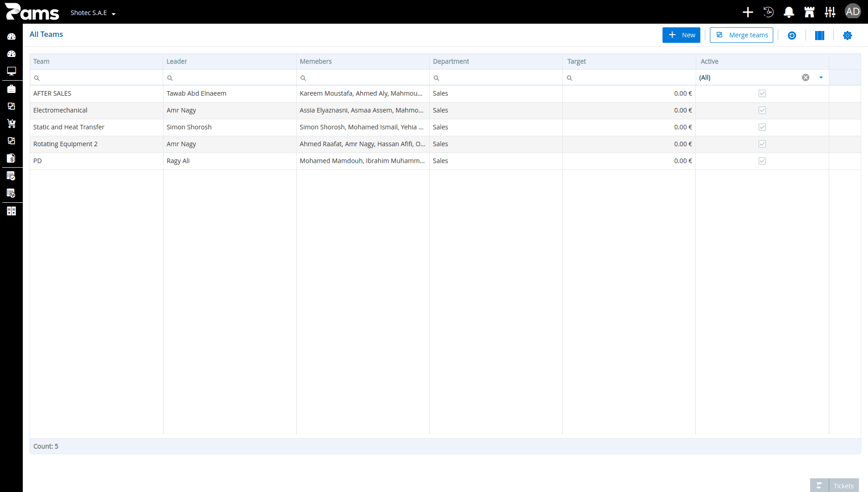868x492 pixels.
Task: Clear the Active filter with the X icon
Action: (806, 77)
